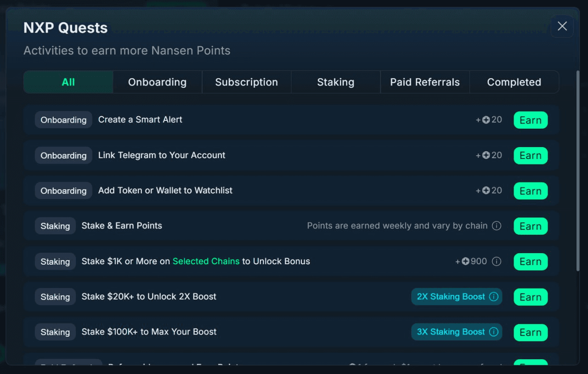Image resolution: width=588 pixels, height=374 pixels.
Task: Click points icon on Link Telegram row
Action: (x=486, y=155)
